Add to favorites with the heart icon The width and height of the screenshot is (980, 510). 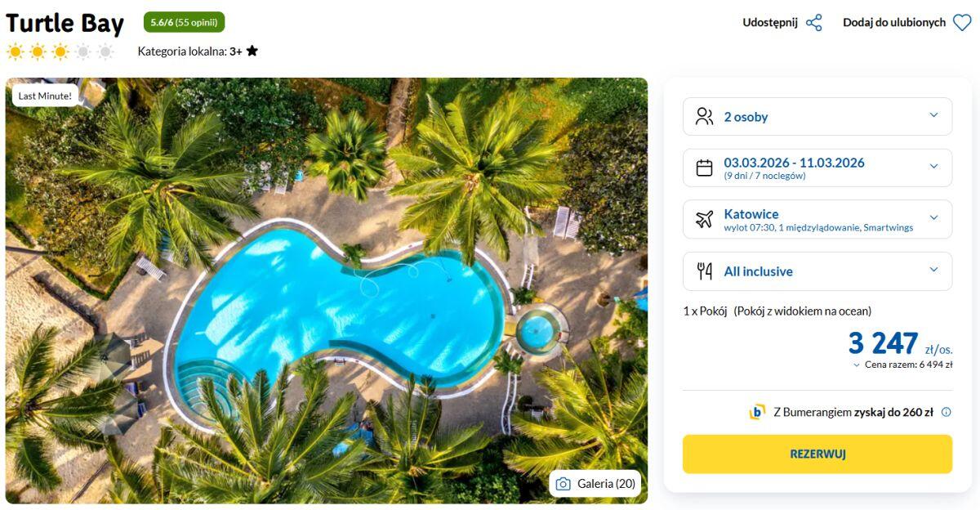point(962,23)
